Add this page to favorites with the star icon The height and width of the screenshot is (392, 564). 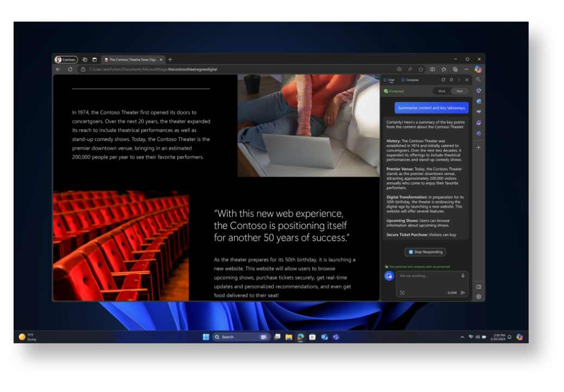tap(421, 69)
